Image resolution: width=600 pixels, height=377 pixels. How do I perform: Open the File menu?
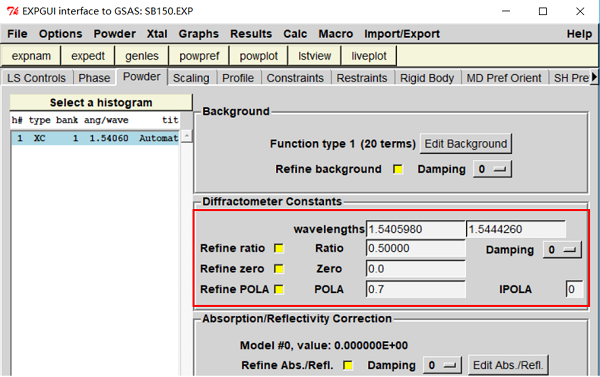pos(17,34)
